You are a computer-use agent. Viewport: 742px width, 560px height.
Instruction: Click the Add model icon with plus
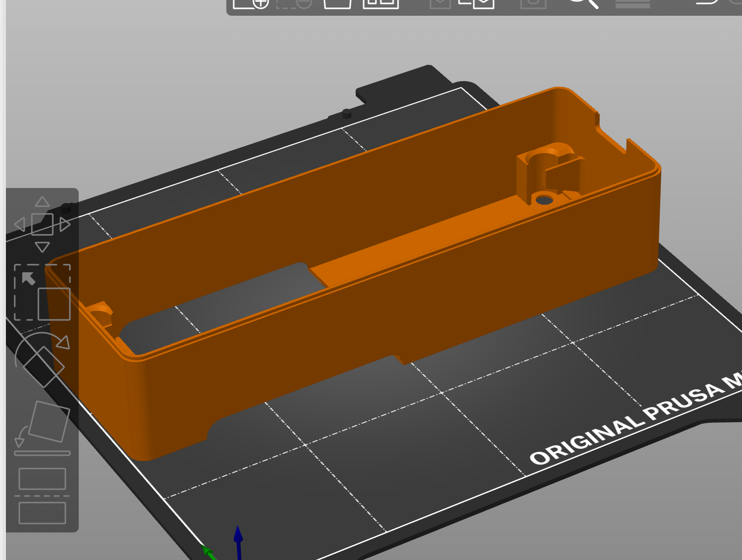(250, 3)
